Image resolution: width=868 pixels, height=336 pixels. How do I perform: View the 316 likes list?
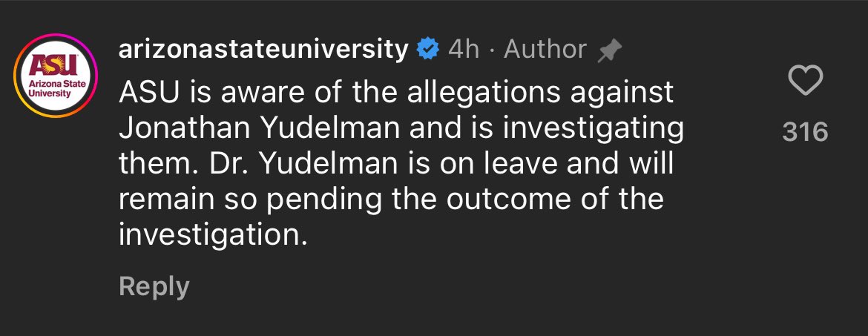pyautogui.click(x=805, y=132)
